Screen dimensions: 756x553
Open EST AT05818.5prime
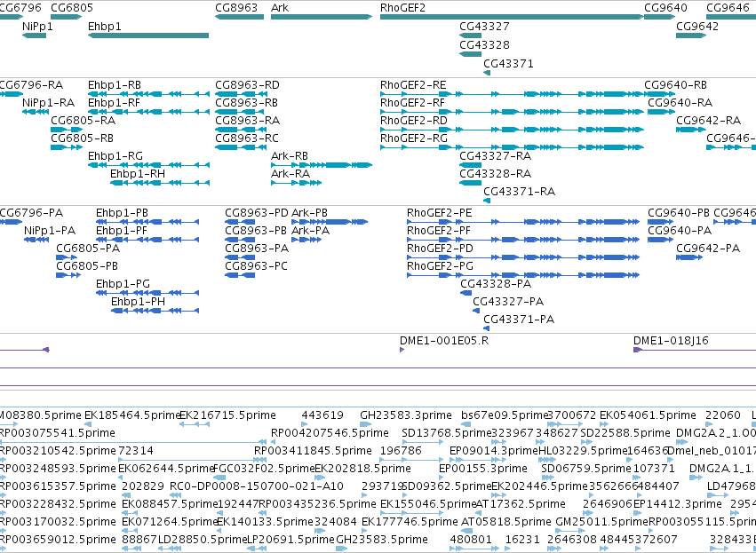505,522
